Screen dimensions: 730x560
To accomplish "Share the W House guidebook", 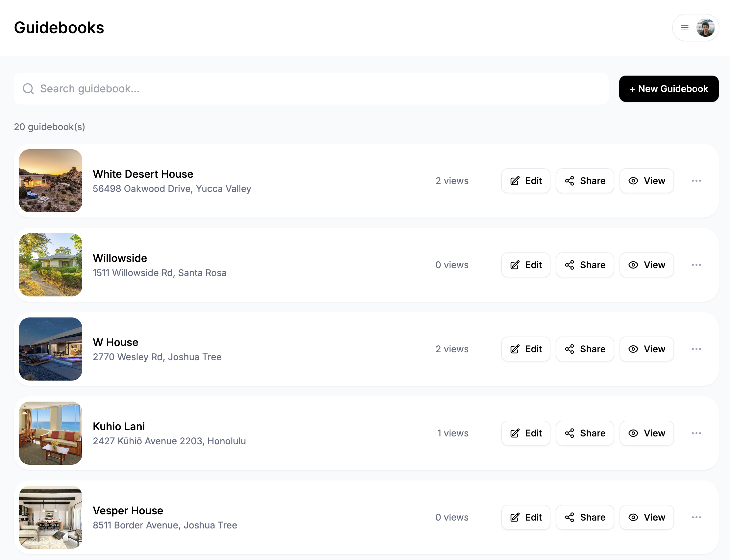I will coord(585,349).
